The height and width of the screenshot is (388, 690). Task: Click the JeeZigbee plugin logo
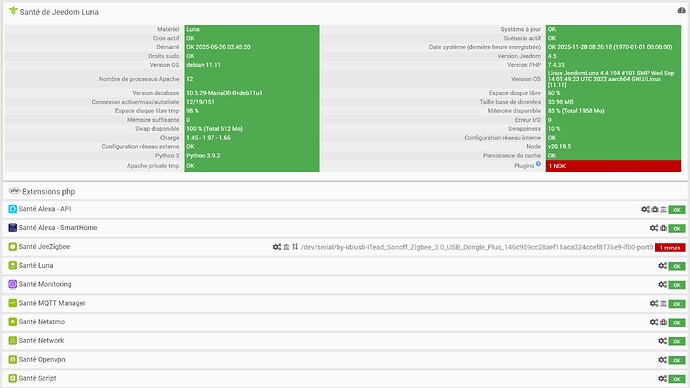(x=12, y=247)
